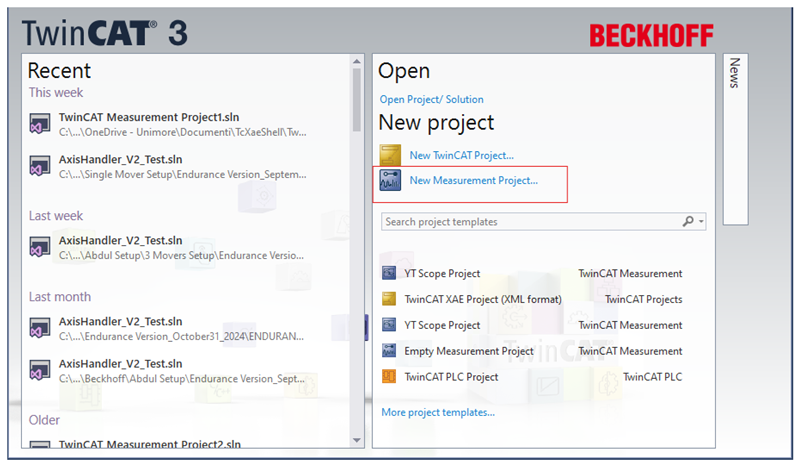Click the TwinCAT Projects category label
Image resolution: width=799 pixels, height=466 pixels.
[644, 299]
